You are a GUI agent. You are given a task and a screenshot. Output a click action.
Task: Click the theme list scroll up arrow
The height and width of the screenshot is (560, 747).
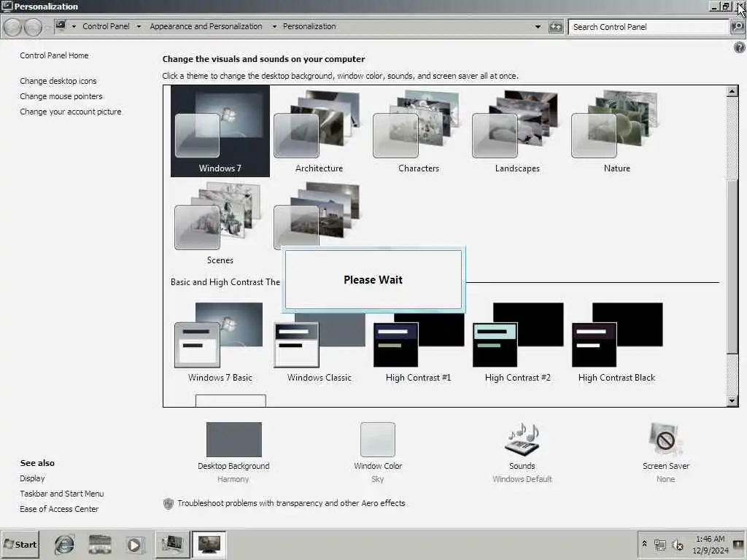[x=732, y=91]
